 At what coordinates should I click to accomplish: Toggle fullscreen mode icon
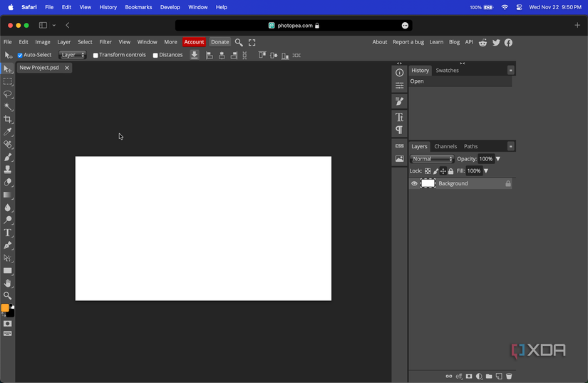[x=252, y=42]
